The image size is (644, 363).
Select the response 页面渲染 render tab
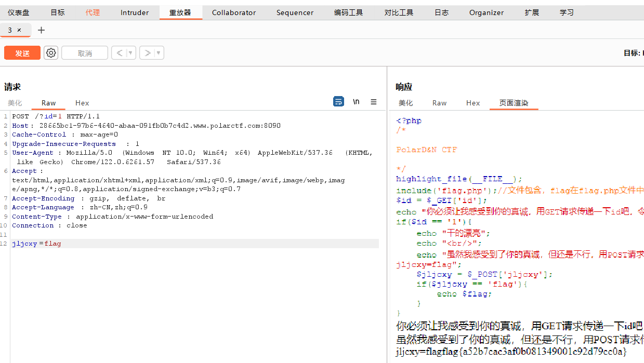click(x=514, y=103)
